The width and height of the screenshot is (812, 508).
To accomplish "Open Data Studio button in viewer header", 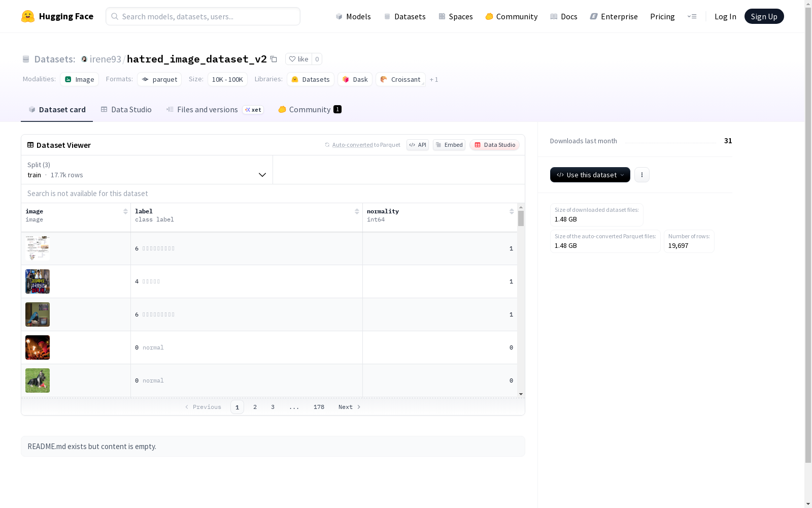I will (x=495, y=145).
